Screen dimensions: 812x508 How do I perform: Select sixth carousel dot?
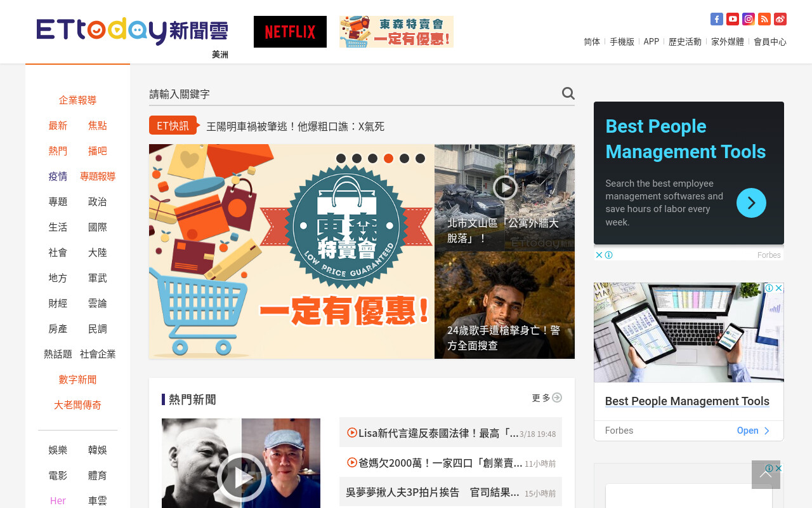[420, 158]
